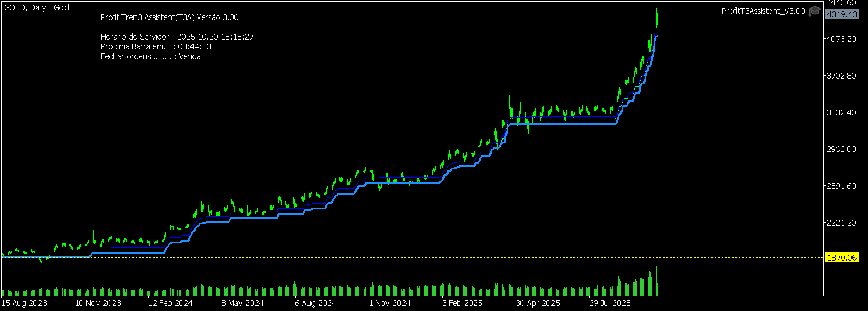Click the 'Horario do Servidor' text line

177,37
